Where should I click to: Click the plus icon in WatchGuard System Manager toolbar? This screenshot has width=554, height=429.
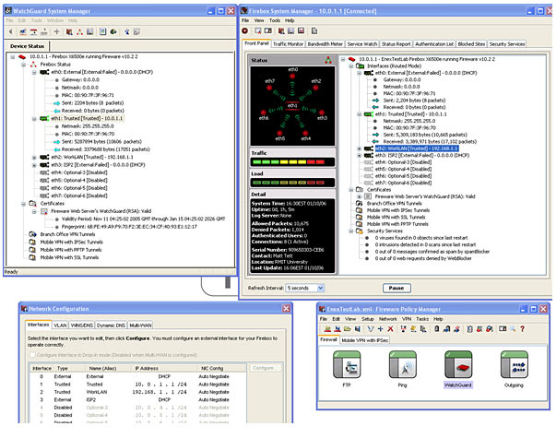coord(56,32)
